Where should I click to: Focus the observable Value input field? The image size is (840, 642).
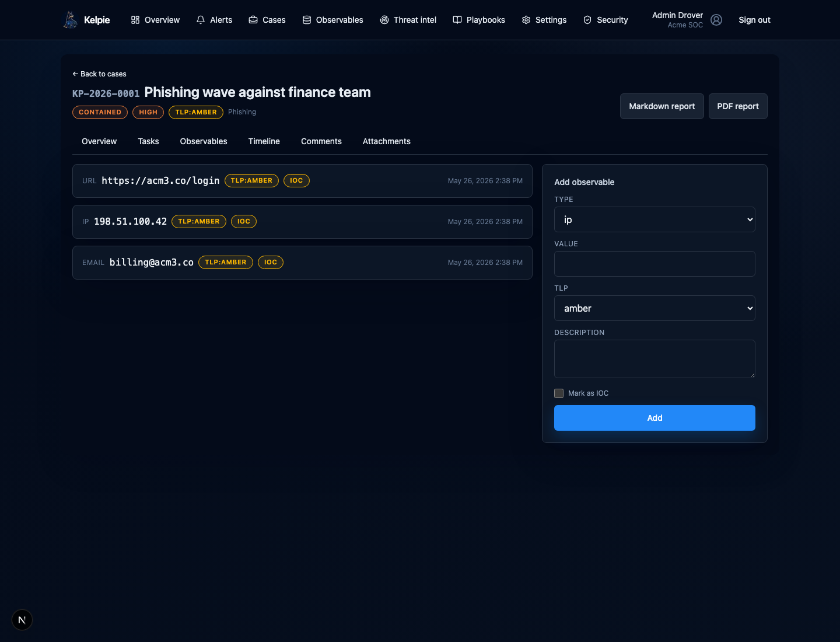(x=654, y=264)
